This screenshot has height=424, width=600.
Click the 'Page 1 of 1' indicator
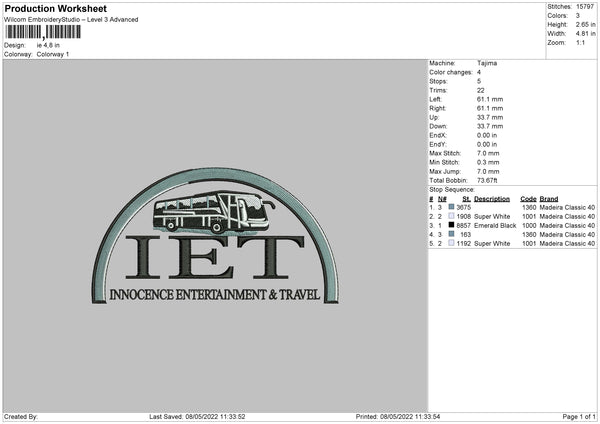pos(579,416)
